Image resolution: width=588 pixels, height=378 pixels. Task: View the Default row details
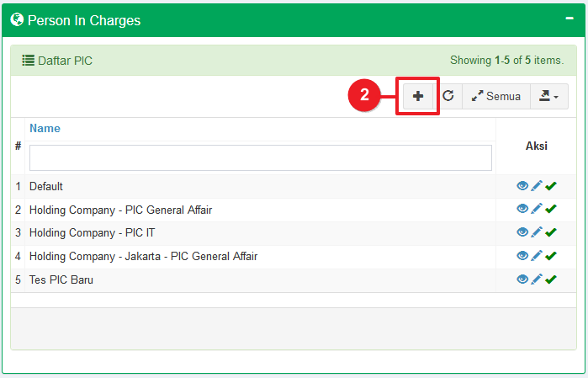point(522,186)
